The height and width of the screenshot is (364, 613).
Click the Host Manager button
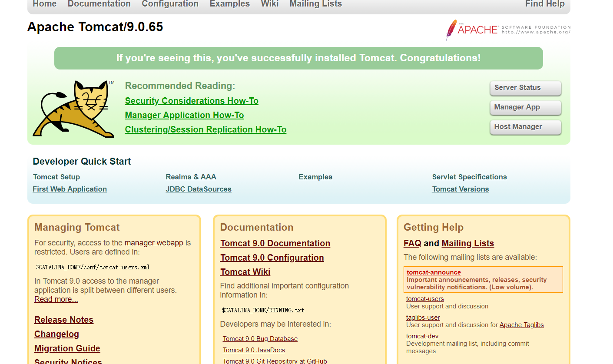[525, 127]
